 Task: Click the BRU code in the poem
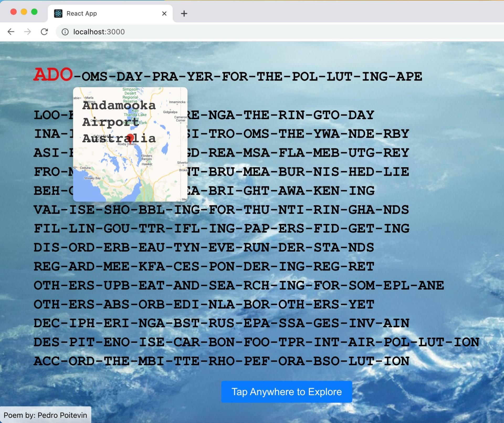[221, 172]
